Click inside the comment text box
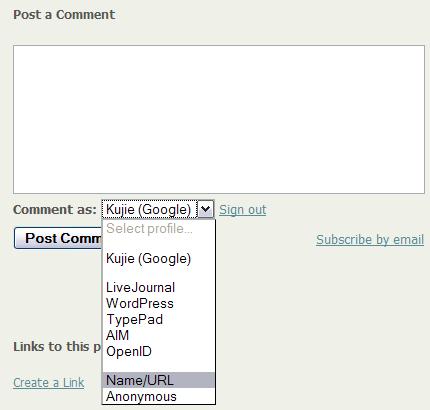 (x=219, y=119)
